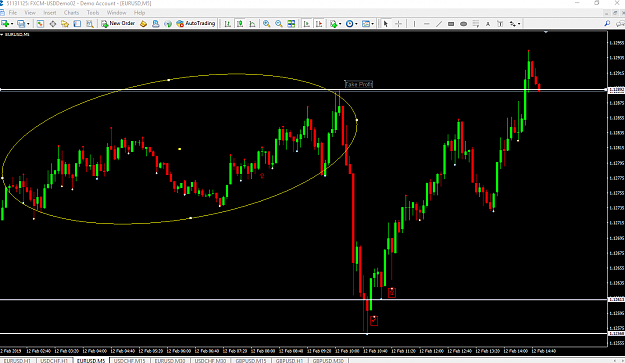Open the View menu
Screen dimensions: 625x363
click(30, 13)
